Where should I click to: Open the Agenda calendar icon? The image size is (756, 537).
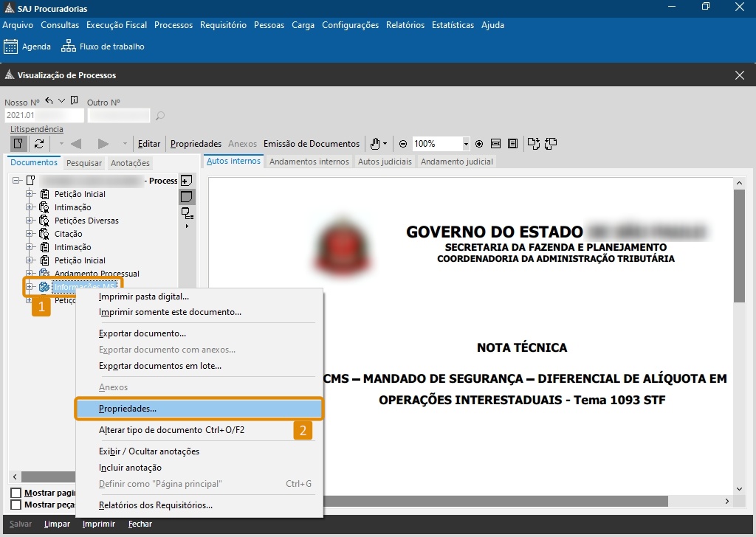(11, 46)
